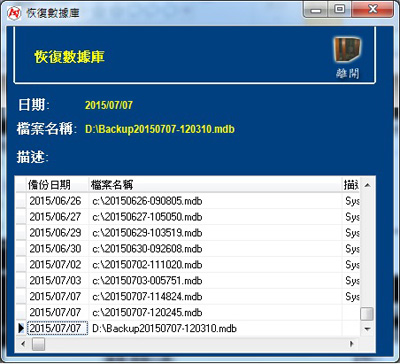Click horizontal scrollbar left arrow

point(23,343)
